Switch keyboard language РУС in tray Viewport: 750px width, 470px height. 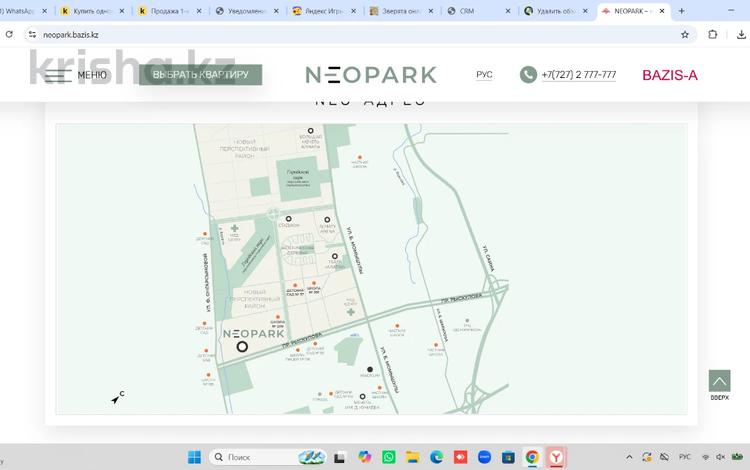(x=684, y=457)
